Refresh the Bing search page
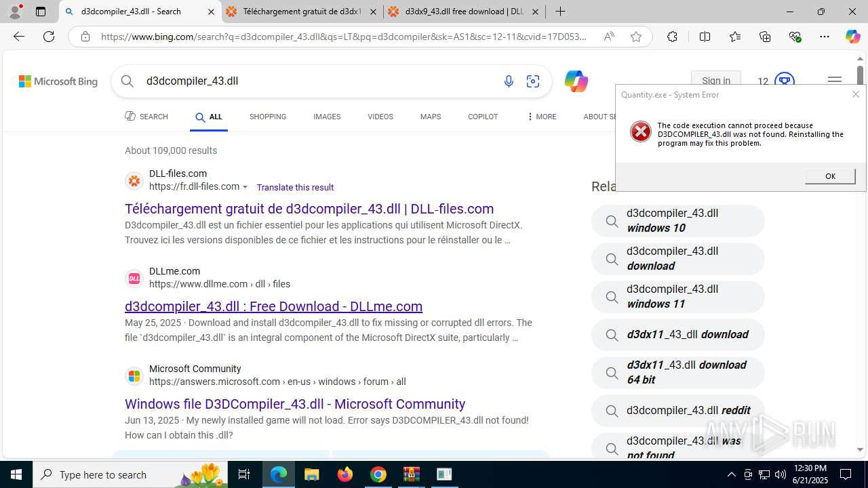Image resolution: width=868 pixels, height=488 pixels. pyautogui.click(x=49, y=37)
